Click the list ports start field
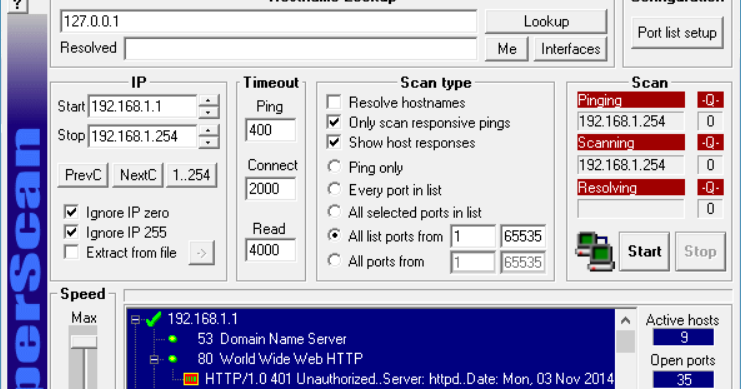741x389 pixels. [x=473, y=236]
